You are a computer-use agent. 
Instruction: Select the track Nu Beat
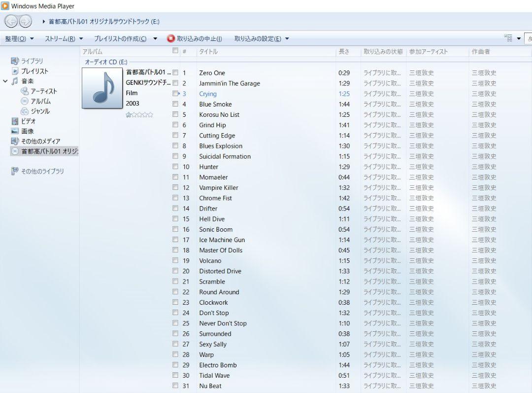(210, 386)
